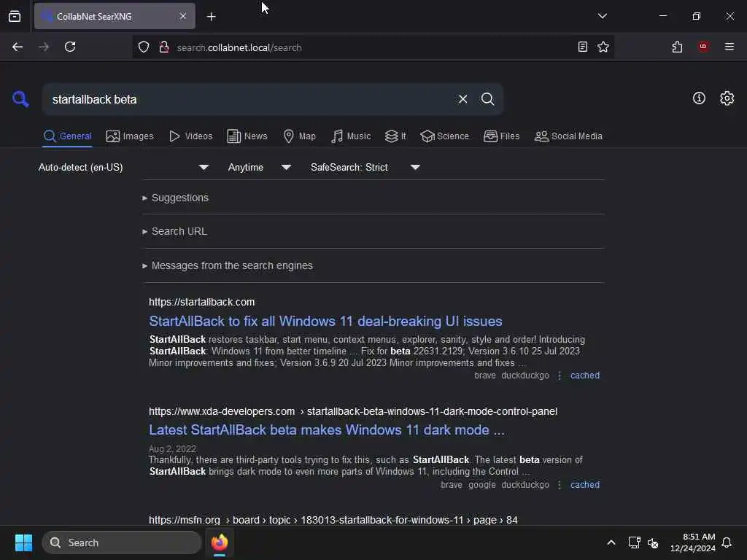Open tracking protection shield icon
Screen dimensions: 747x560
[144, 47]
